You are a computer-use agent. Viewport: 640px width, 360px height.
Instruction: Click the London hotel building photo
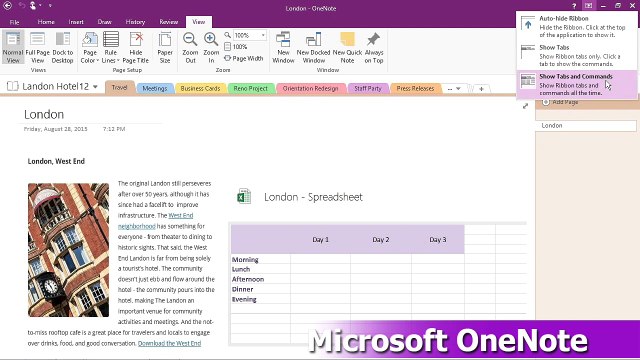click(68, 250)
